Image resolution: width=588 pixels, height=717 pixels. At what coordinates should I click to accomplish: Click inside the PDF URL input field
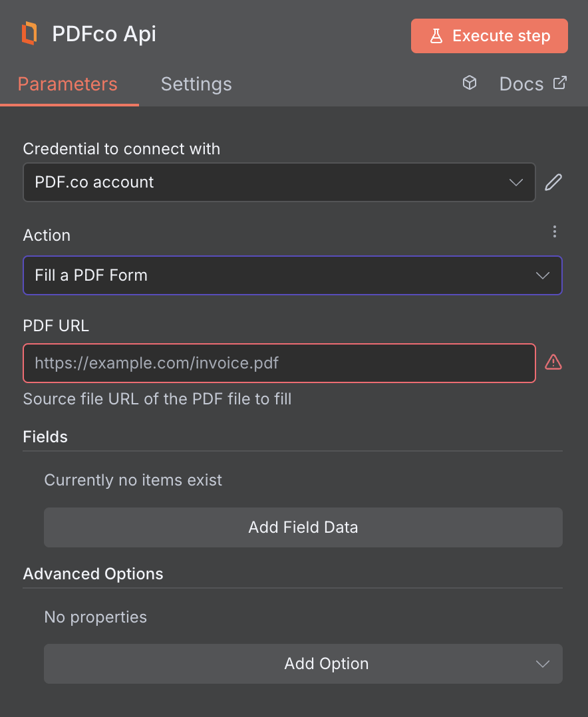(x=279, y=362)
